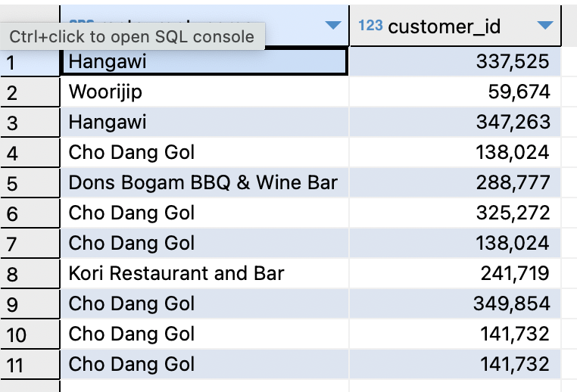Screen dimensions: 577x392
Task: Select row number 6 header
Action: 30,213
